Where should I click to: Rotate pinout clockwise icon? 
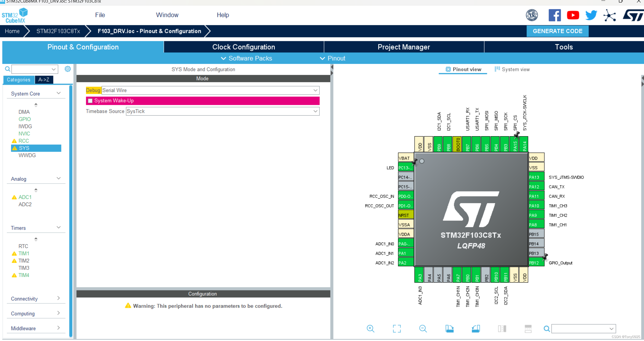pyautogui.click(x=449, y=329)
